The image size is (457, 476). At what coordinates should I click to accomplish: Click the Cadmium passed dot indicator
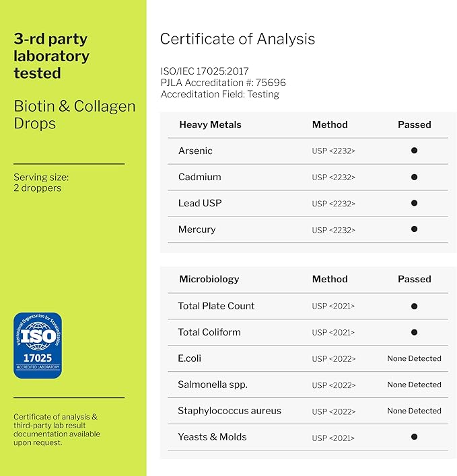point(414,177)
